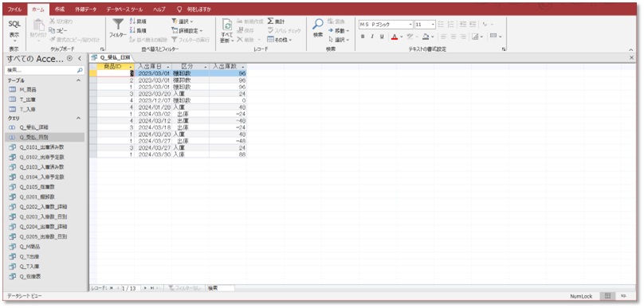Click the コピー copy button
This screenshot has width=644, height=308.
[58, 30]
